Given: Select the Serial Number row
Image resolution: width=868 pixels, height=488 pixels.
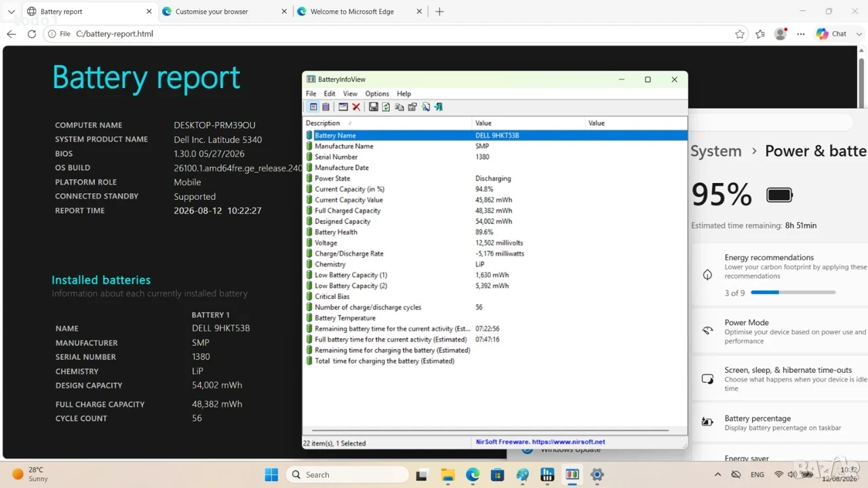Looking at the screenshot, I should (495, 157).
